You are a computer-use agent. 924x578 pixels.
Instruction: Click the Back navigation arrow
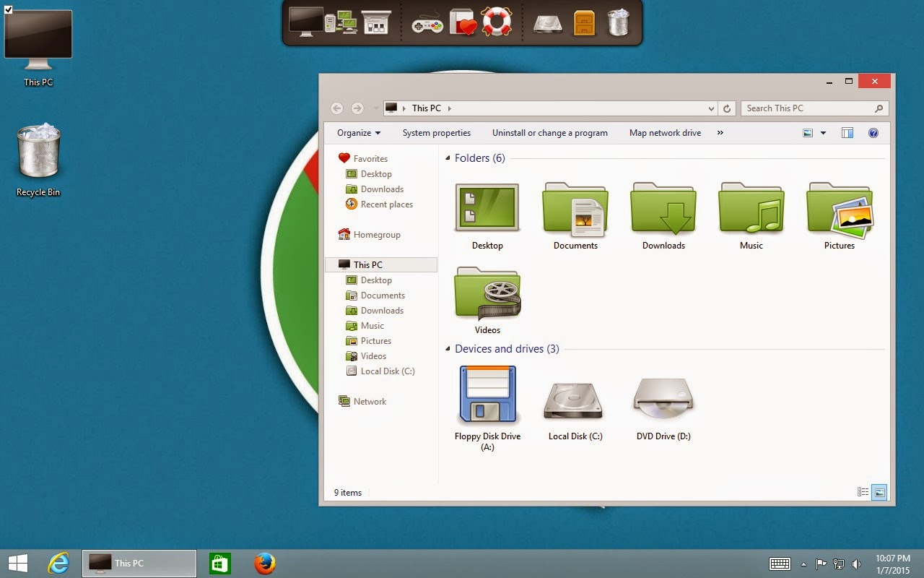336,108
